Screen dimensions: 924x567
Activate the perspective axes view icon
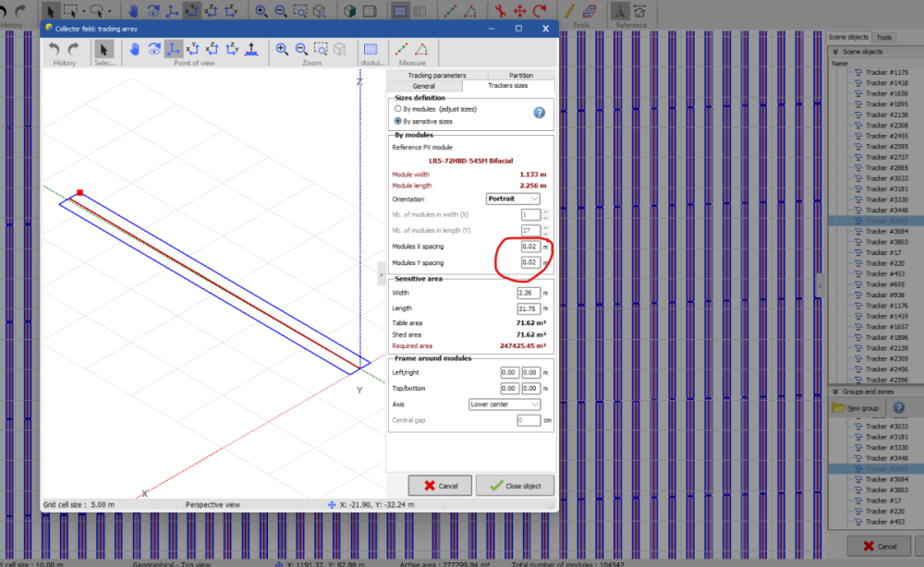174,49
